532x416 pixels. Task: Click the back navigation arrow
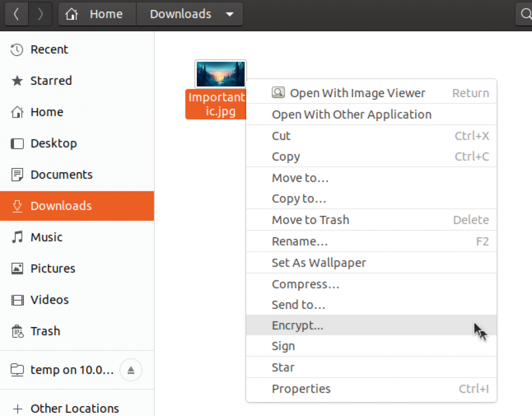pos(16,14)
